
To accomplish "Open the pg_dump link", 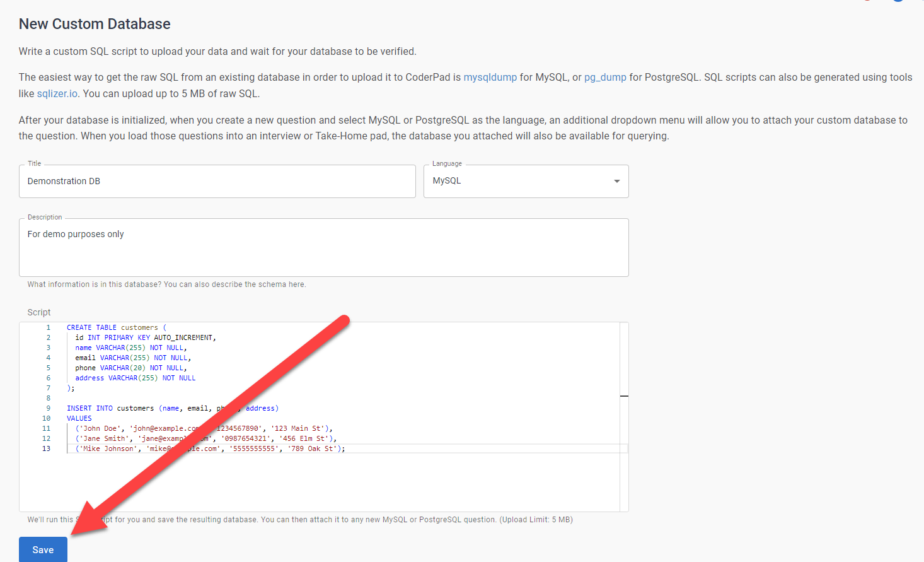I will [605, 78].
